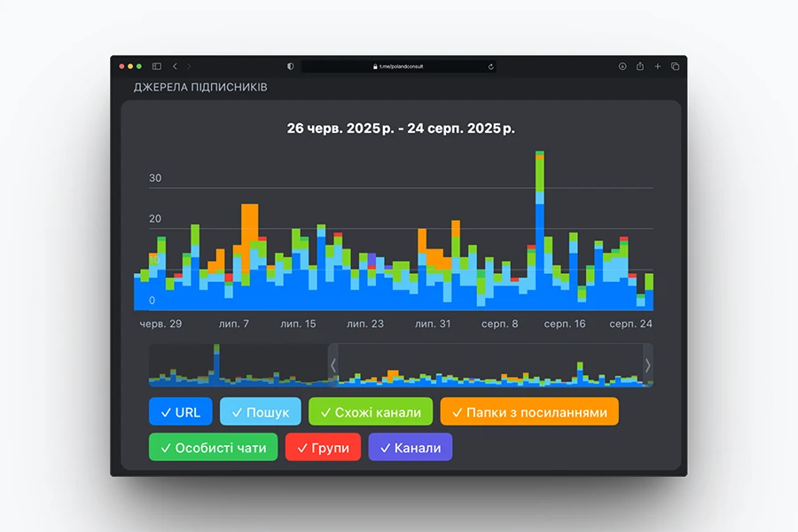
Task: Grab the left handle of range selector
Action: pyautogui.click(x=333, y=365)
